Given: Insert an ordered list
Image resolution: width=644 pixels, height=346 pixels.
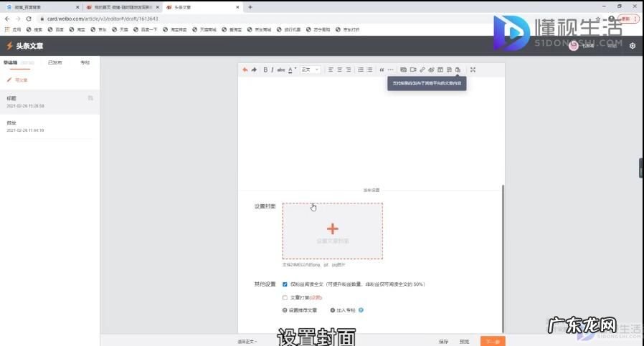Looking at the screenshot, I should coord(361,69).
